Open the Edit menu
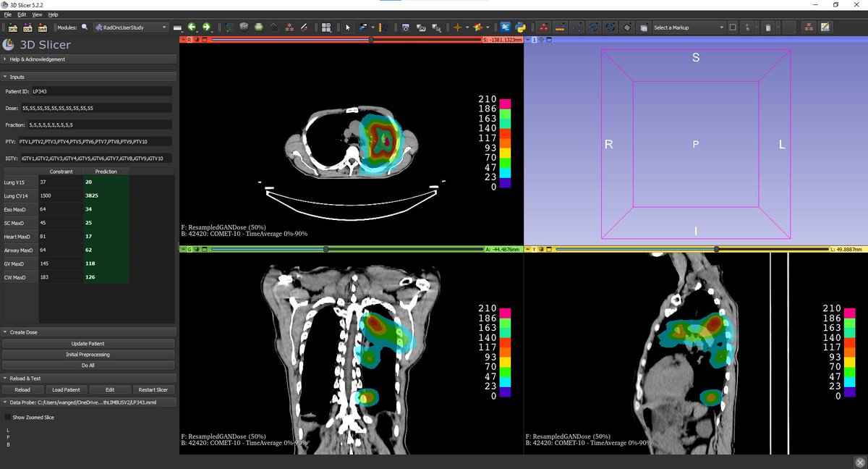The height and width of the screenshot is (469, 868). click(22, 14)
